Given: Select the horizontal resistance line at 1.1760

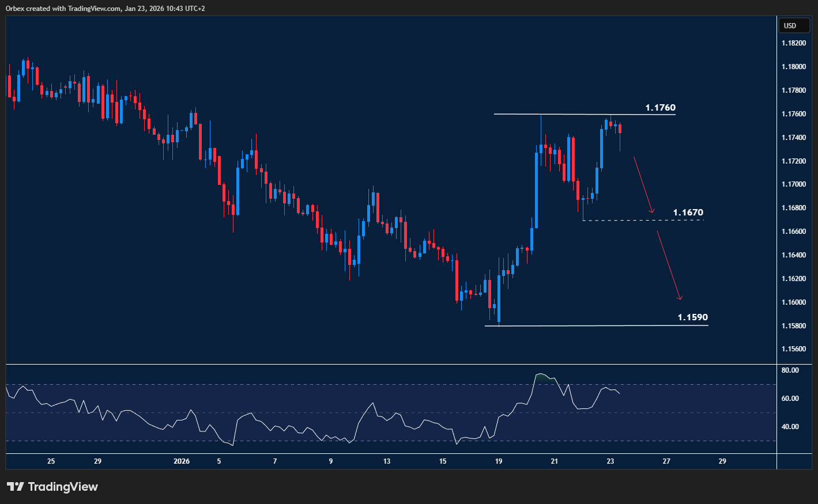Looking at the screenshot, I should (x=582, y=113).
